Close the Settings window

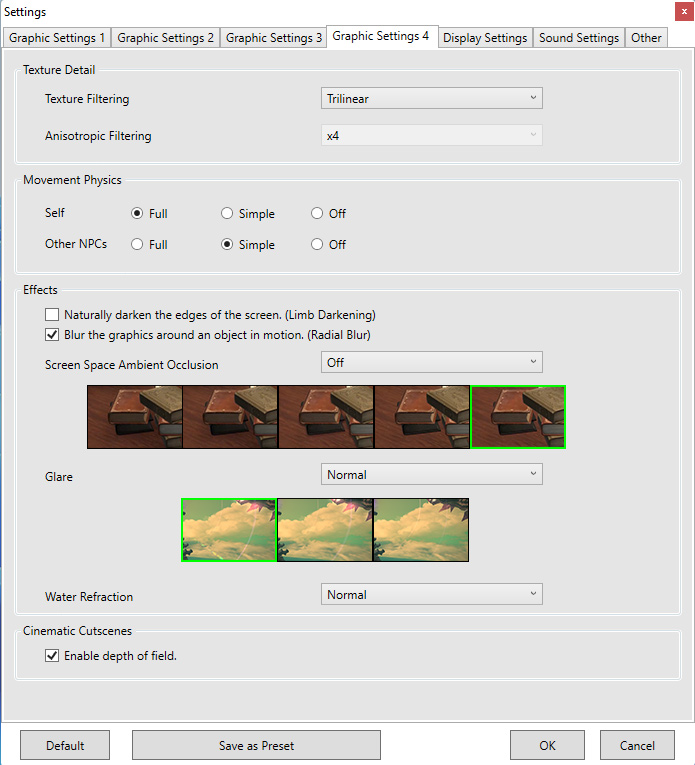pyautogui.click(x=684, y=12)
